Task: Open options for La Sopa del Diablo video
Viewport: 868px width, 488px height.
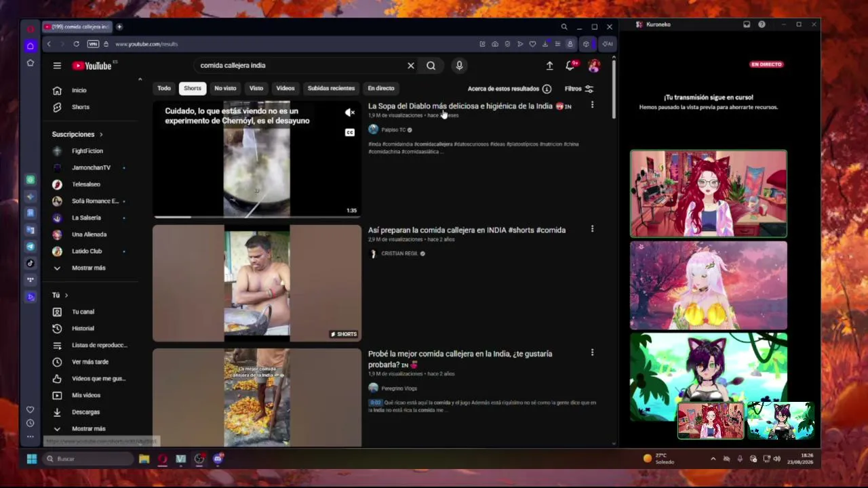Action: 592,105
